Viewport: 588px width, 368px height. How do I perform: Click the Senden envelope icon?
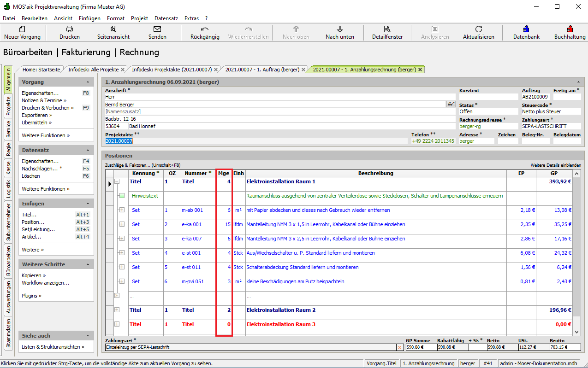pos(157,29)
